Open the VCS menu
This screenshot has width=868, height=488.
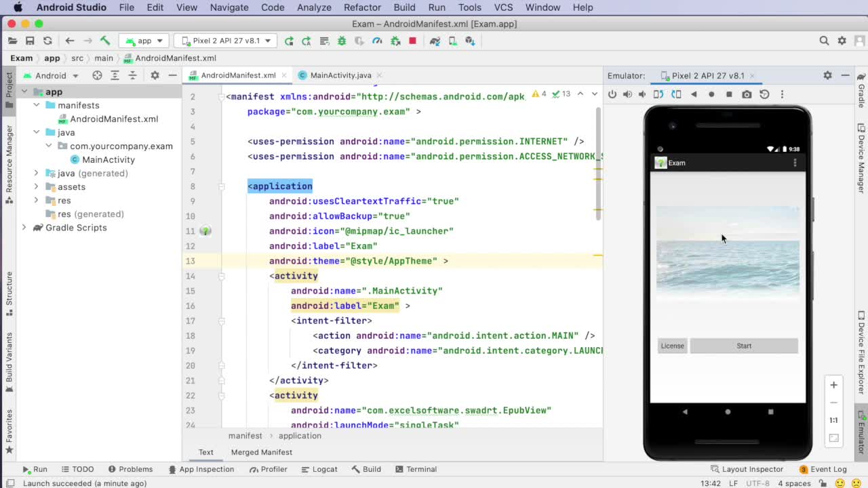503,7
